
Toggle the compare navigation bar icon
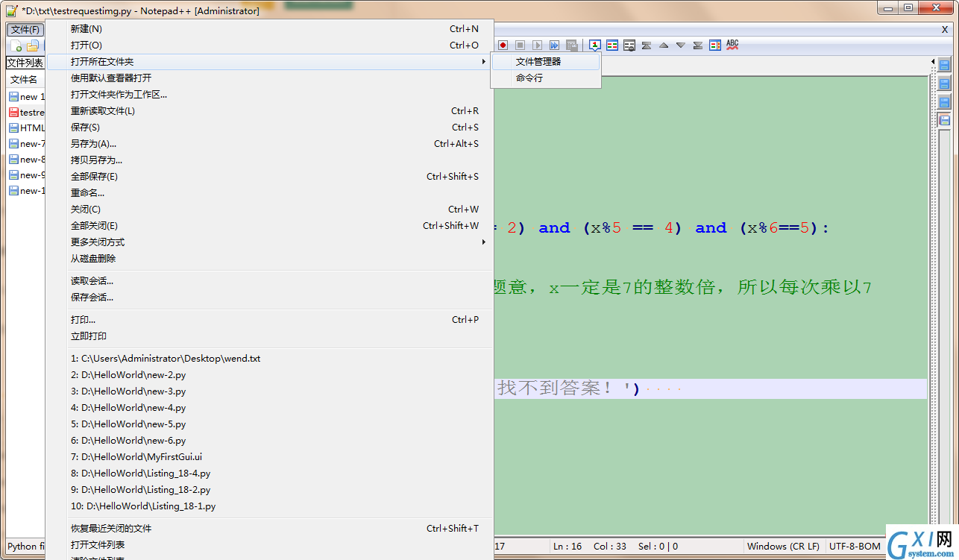click(x=715, y=45)
